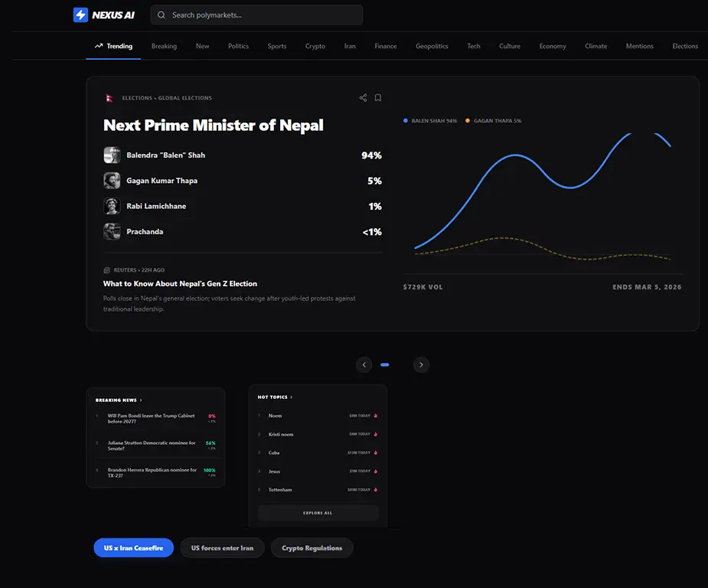Click Prachanda's avatar thumbnail
Viewport: 708px width, 588px height.
(x=112, y=232)
